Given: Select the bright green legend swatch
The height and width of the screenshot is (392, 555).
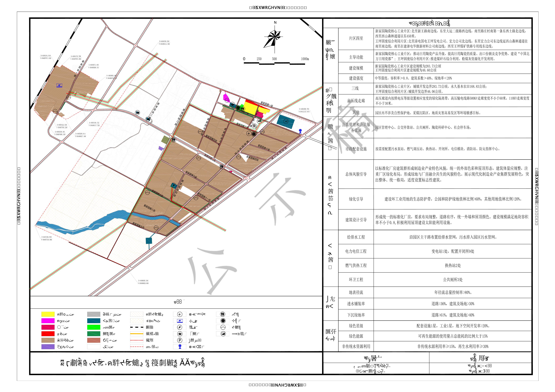Looking at the screenshot, I should click(x=94, y=327).
